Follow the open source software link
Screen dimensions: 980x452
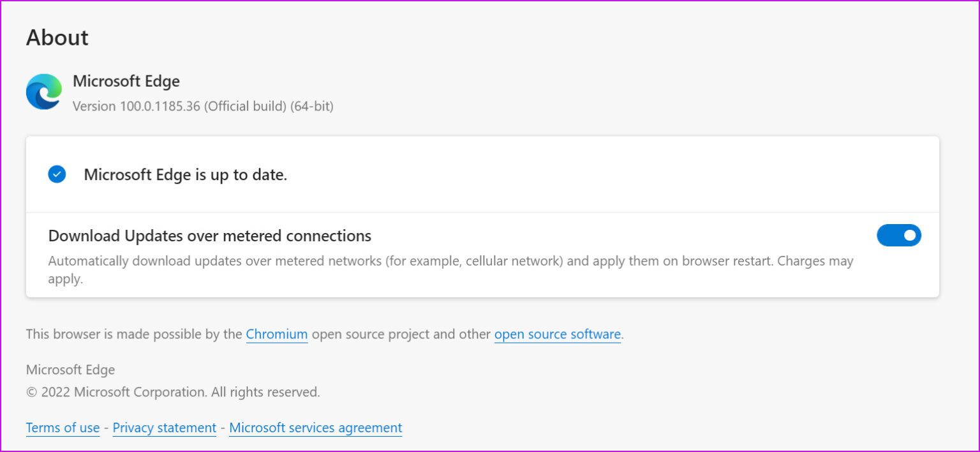click(558, 334)
